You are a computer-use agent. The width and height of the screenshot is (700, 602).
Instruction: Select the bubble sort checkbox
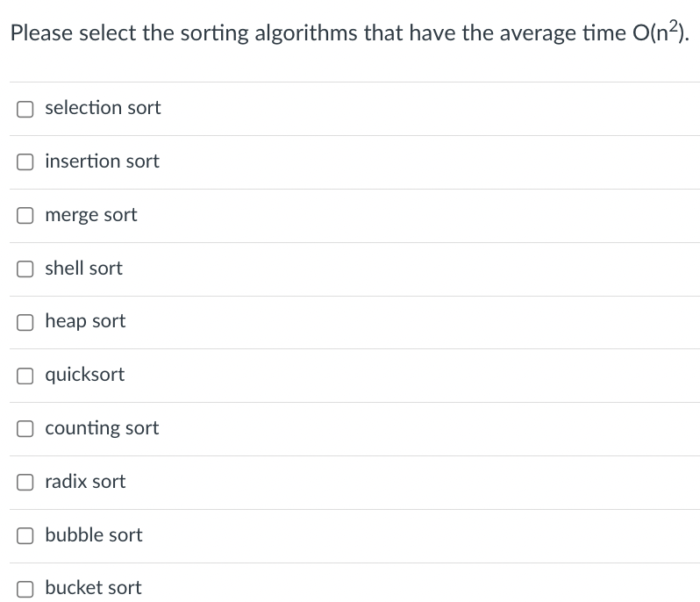(25, 535)
